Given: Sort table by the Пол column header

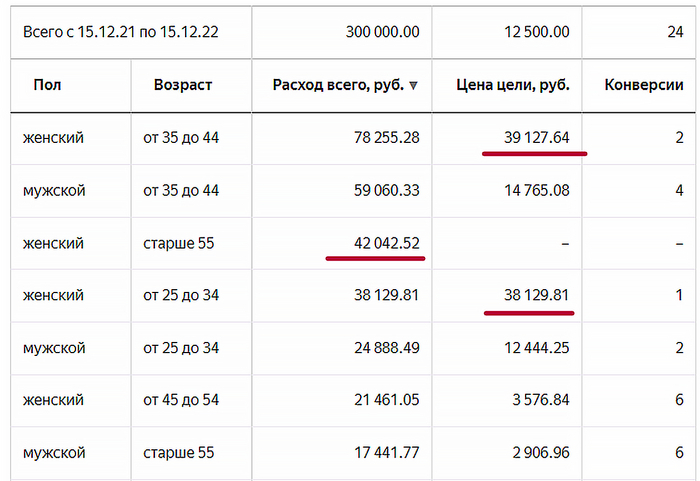Looking at the screenshot, I should coord(47,85).
